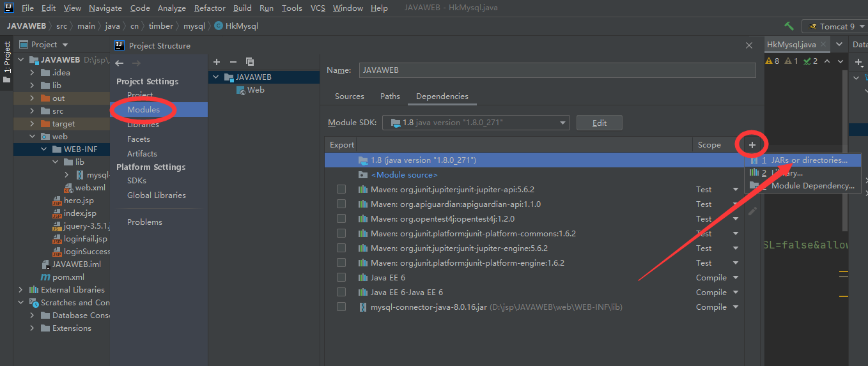Toggle export checkbox for junit-jupiter-engine:5.6.2
868x366 pixels.
(341, 248)
